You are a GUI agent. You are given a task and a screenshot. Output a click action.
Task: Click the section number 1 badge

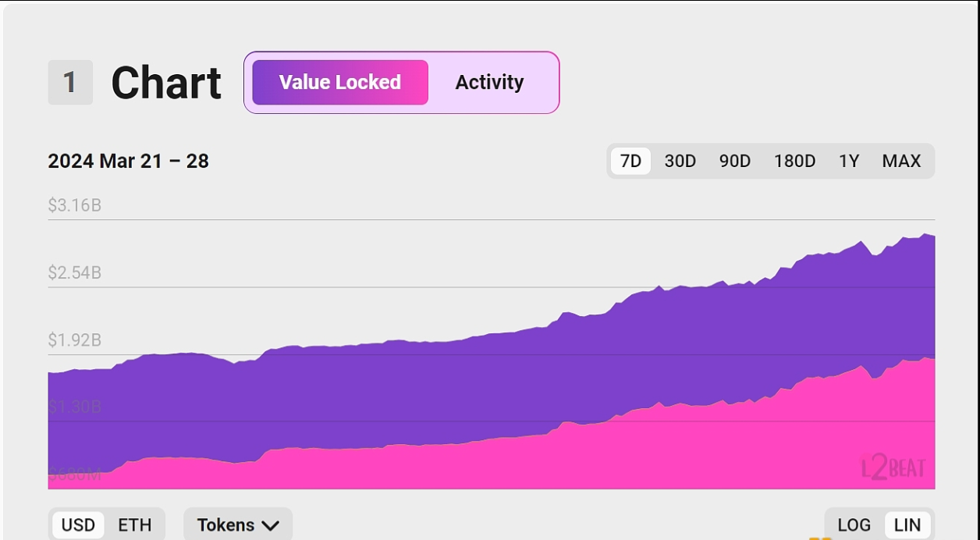tap(70, 83)
